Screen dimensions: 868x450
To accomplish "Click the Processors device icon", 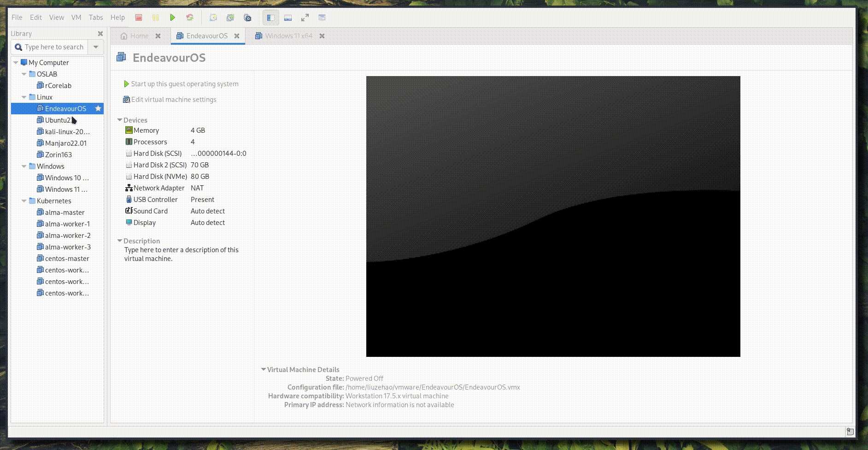I will [x=129, y=142].
